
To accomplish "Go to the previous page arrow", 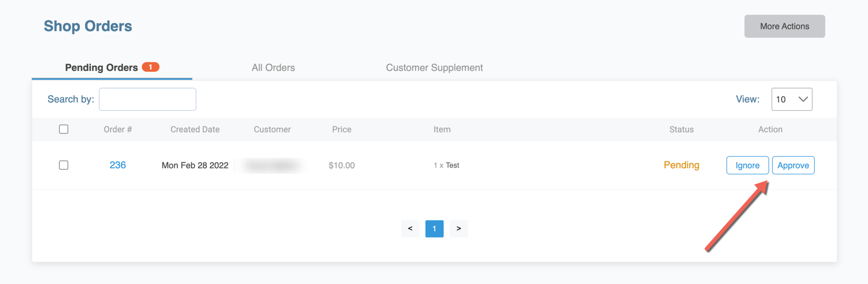I will [410, 229].
